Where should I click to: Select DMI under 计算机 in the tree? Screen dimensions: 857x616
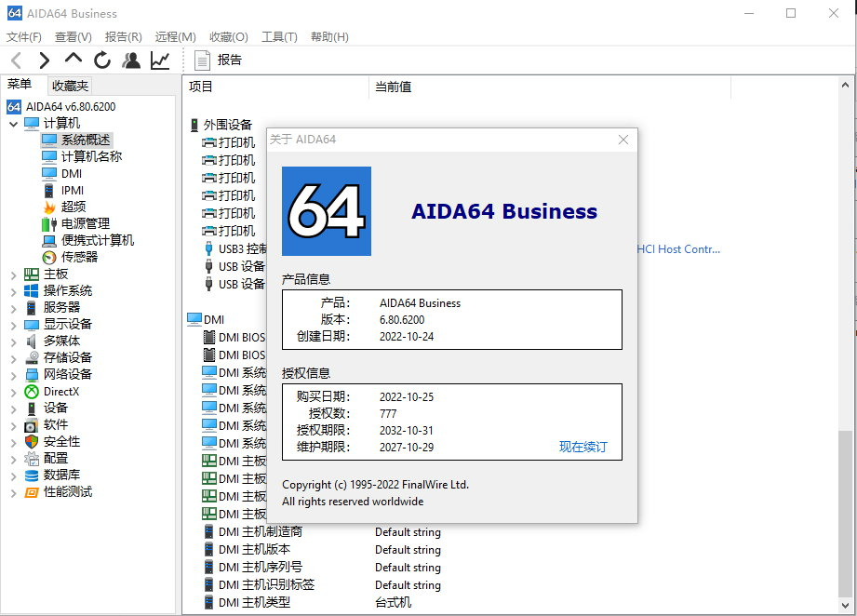(x=72, y=174)
